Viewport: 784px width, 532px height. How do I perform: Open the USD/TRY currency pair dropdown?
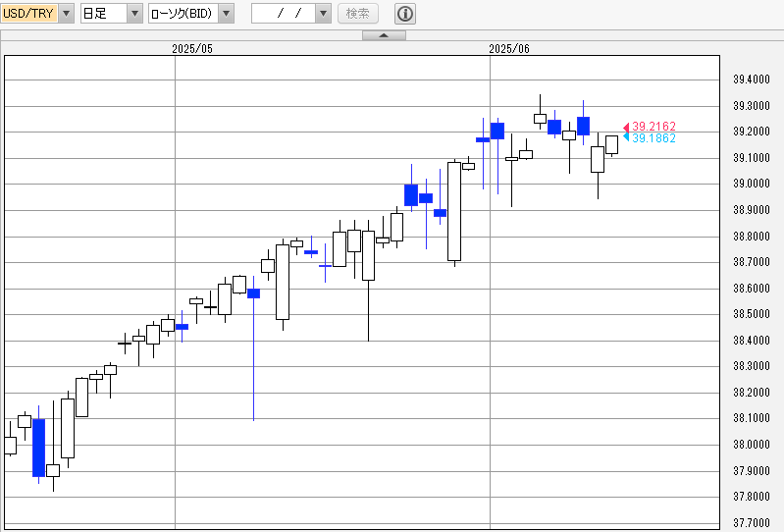pyautogui.click(x=67, y=14)
